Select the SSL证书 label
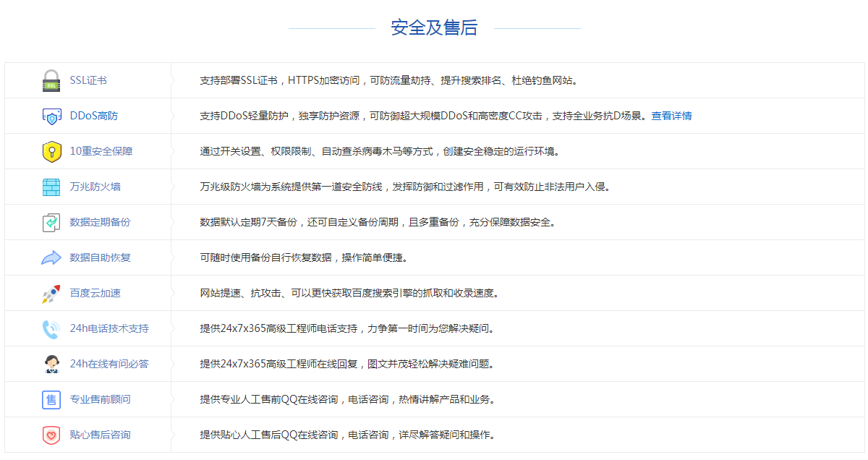Image resolution: width=868 pixels, height=460 pixels. point(88,80)
